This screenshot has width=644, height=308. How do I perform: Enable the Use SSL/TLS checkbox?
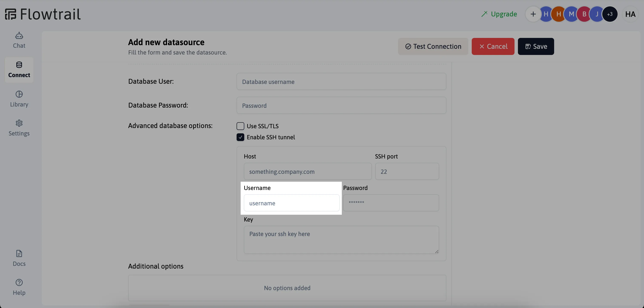coord(240,126)
